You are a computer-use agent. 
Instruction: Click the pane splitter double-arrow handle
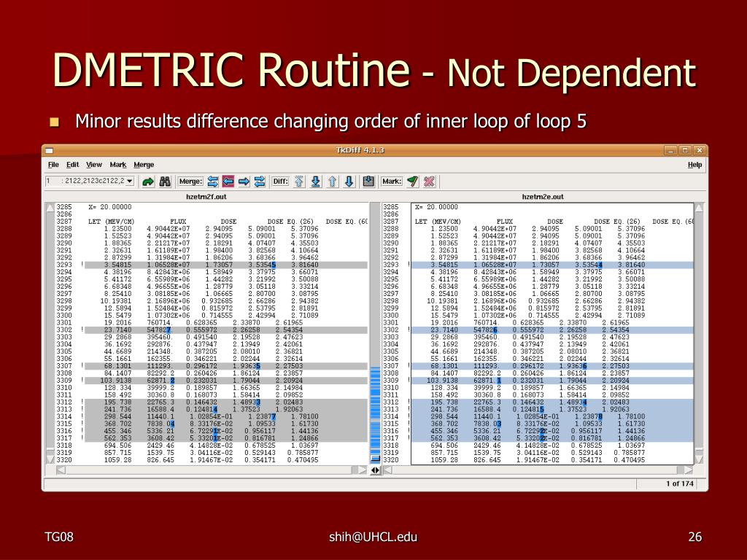tap(376, 470)
